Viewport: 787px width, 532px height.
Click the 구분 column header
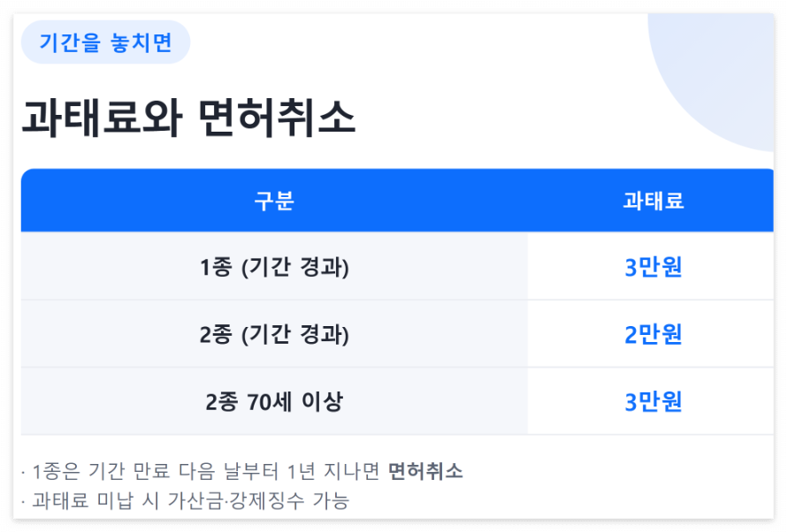tap(274, 201)
